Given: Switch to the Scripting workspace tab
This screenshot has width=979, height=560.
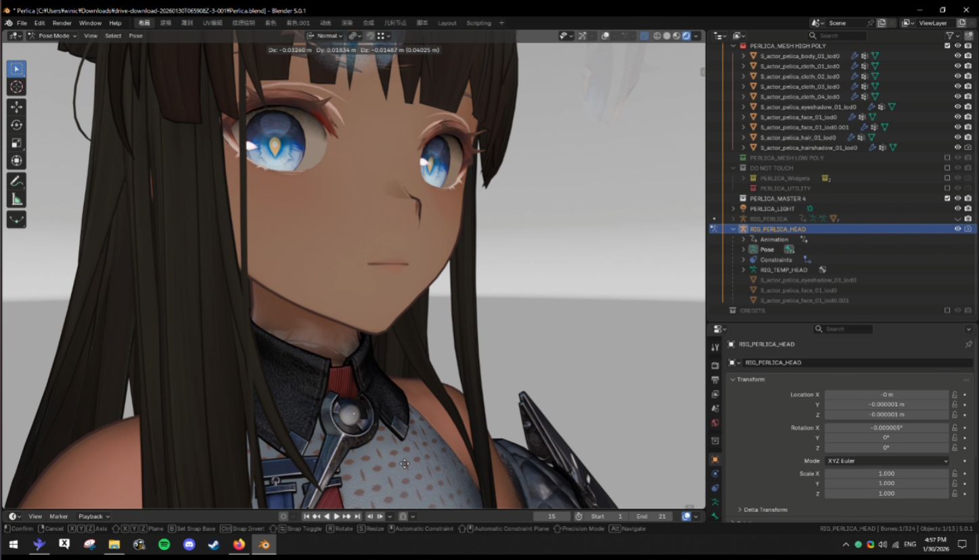Looking at the screenshot, I should [x=478, y=23].
